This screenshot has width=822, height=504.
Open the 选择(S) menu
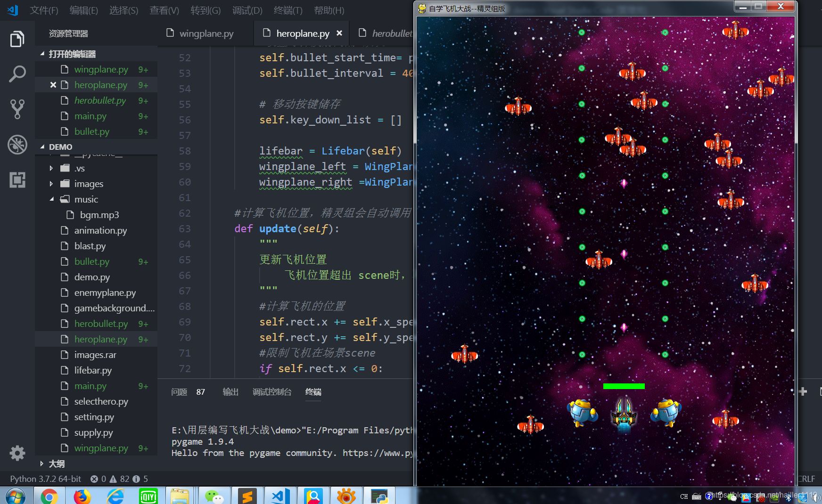[123, 10]
